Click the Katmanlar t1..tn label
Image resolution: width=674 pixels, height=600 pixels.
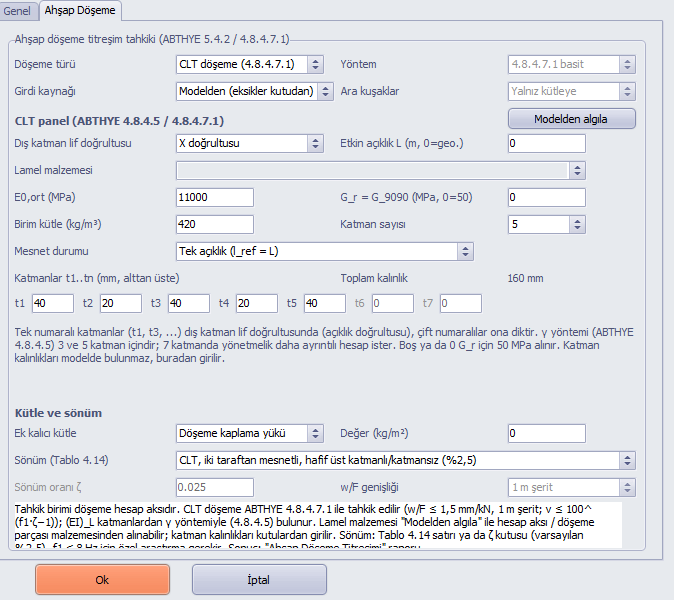[x=97, y=279]
